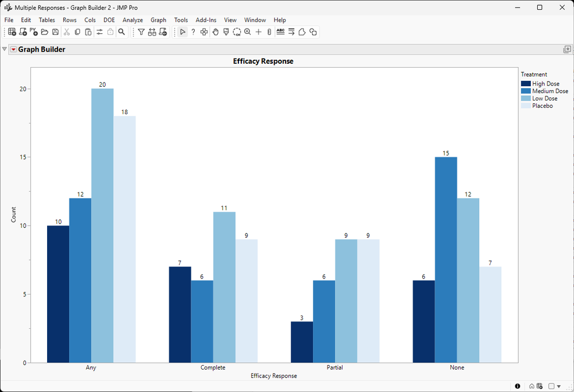The width and height of the screenshot is (574, 392).
Task: Select the Selection fat-plus tool
Action: (x=205, y=32)
